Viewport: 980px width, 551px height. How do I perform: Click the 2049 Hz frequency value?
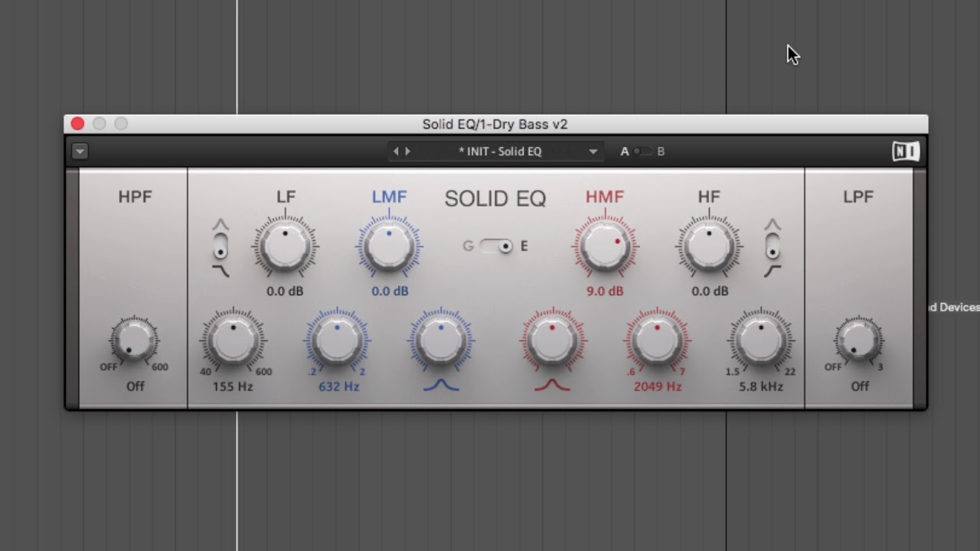click(x=658, y=386)
